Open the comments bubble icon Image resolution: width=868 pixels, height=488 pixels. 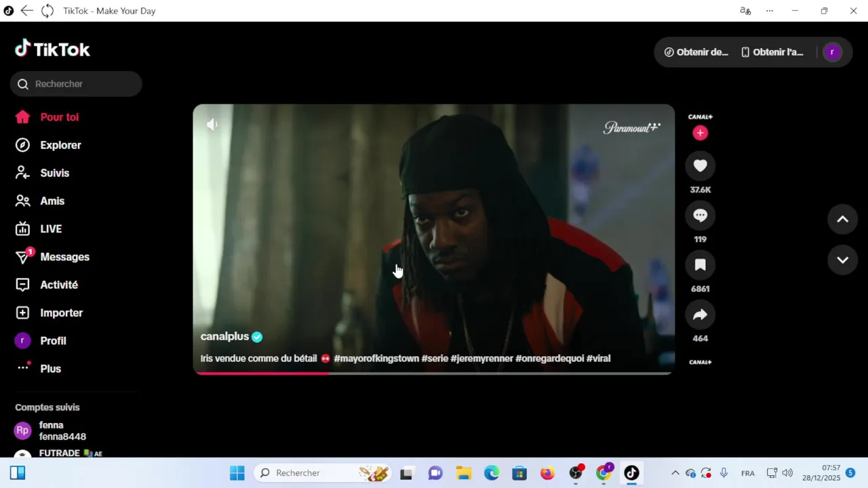(701, 216)
